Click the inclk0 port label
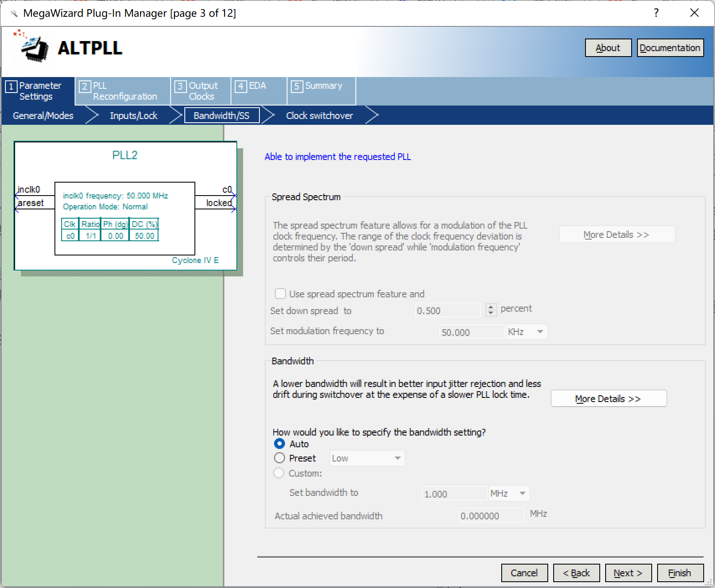715x588 pixels. pos(29,189)
